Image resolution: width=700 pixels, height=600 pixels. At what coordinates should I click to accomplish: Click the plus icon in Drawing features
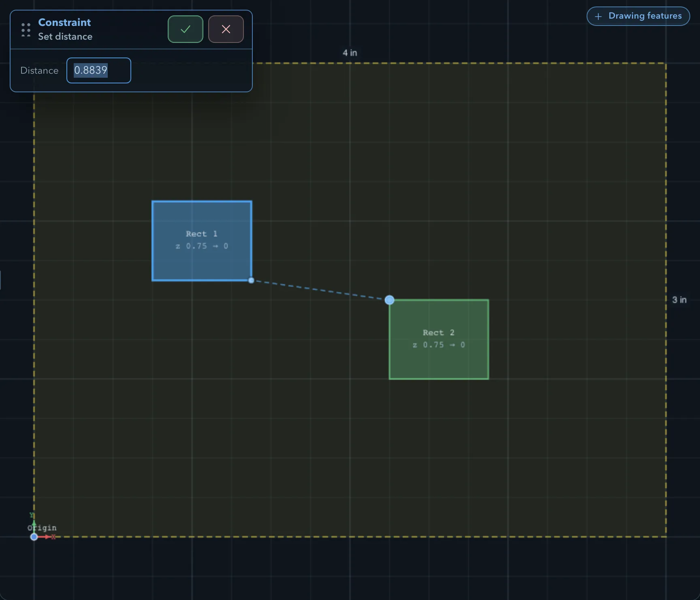point(598,16)
